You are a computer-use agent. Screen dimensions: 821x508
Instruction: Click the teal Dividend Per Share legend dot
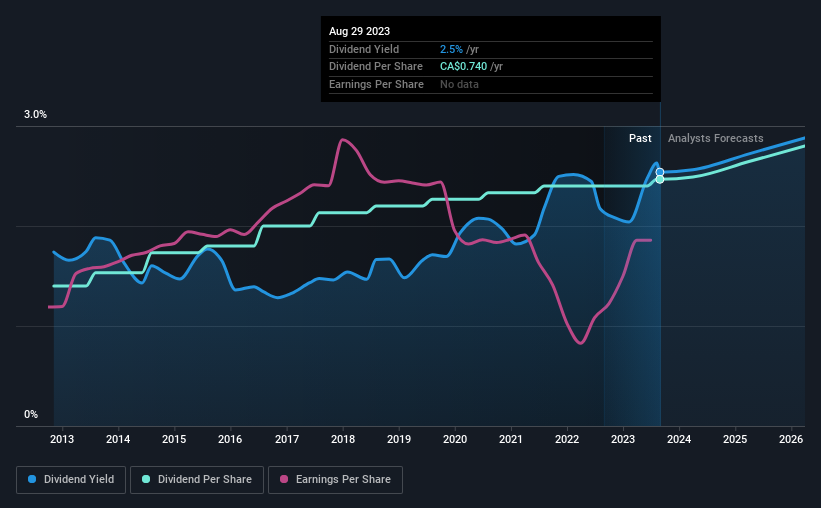[146, 479]
